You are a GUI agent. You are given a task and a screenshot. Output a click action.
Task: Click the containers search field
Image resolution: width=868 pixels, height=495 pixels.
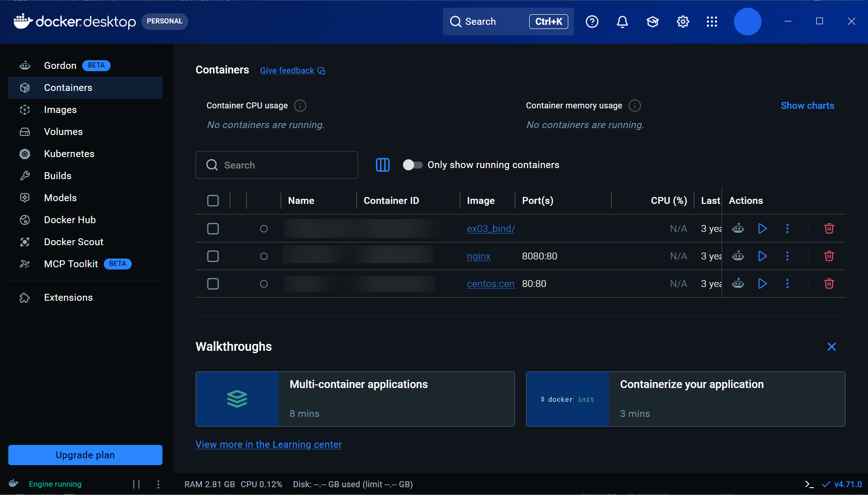277,165
